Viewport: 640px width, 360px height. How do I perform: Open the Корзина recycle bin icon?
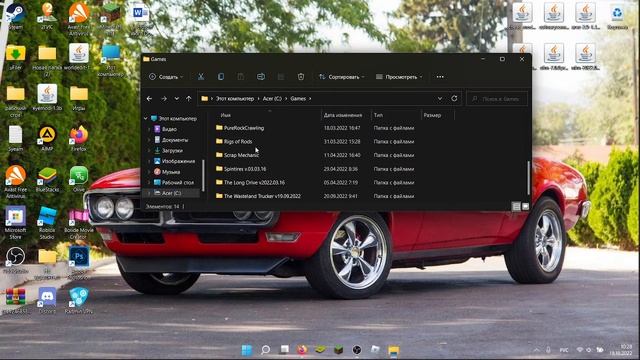pos(617,16)
